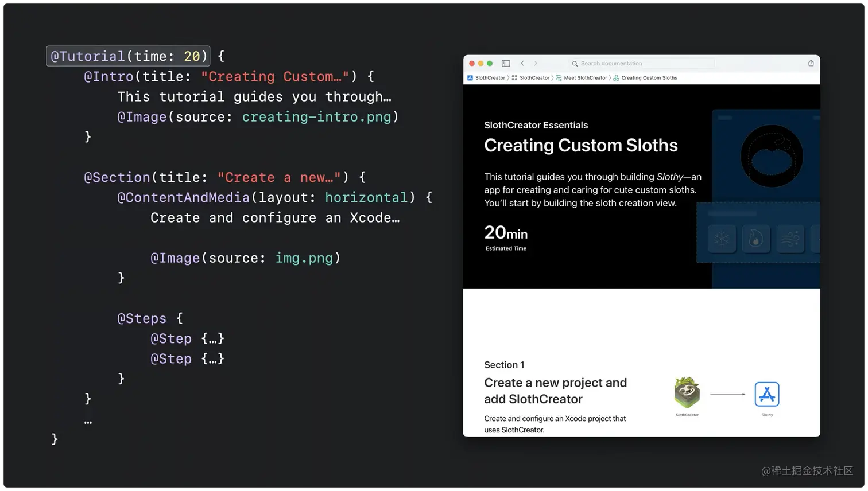Click the @Intro directive line
The width and height of the screenshot is (868, 491).
point(229,76)
